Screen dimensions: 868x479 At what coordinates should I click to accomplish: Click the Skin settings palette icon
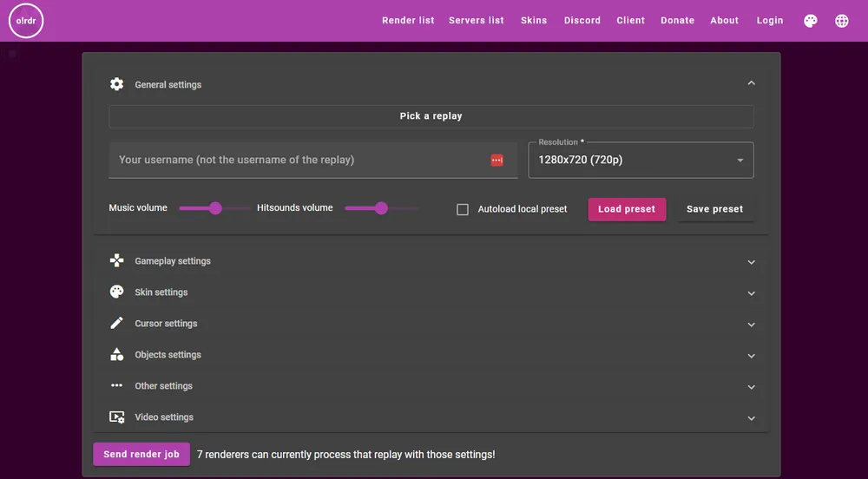point(116,292)
